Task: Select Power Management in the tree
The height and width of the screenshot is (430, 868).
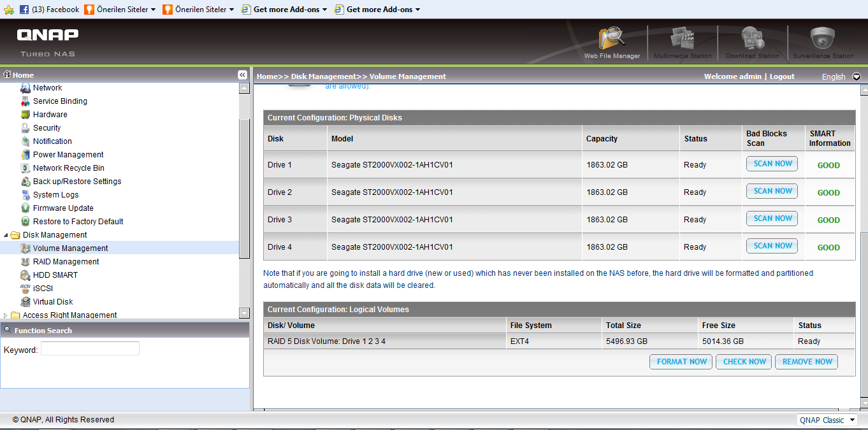Action: [x=68, y=155]
